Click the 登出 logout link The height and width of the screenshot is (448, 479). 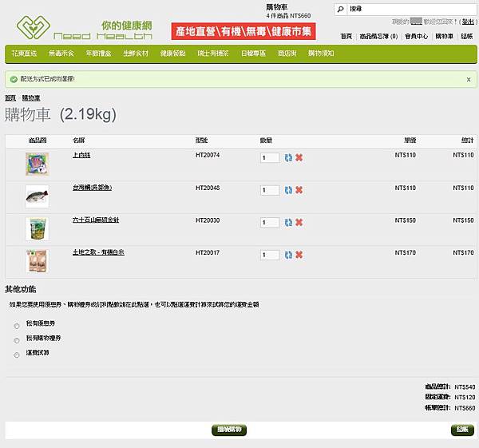coord(468,22)
